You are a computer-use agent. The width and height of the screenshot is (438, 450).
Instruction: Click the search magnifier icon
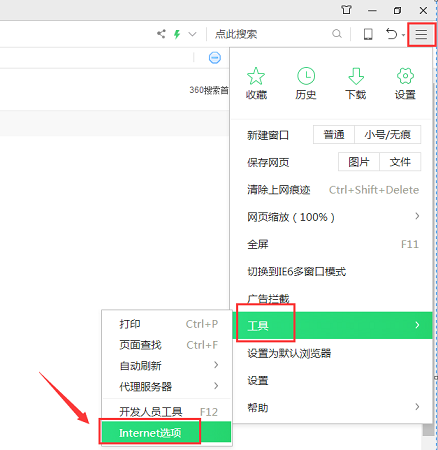[337, 34]
